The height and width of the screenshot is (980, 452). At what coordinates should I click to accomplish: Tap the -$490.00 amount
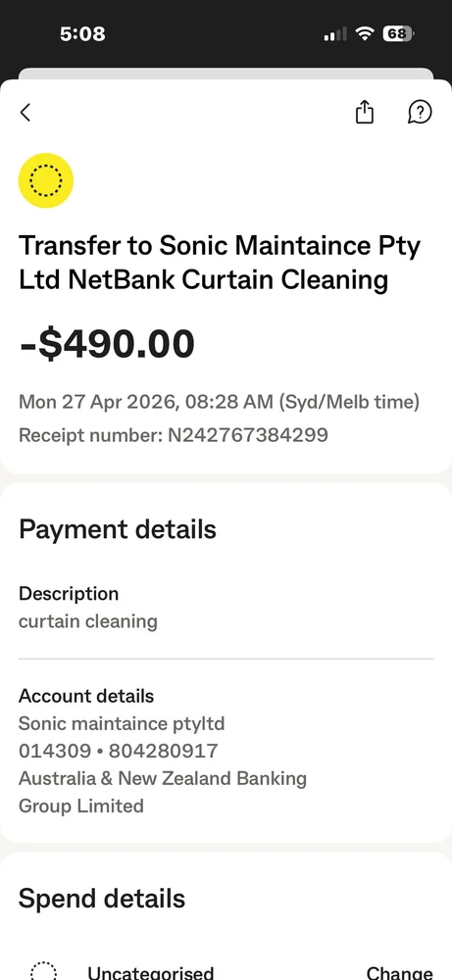(107, 344)
